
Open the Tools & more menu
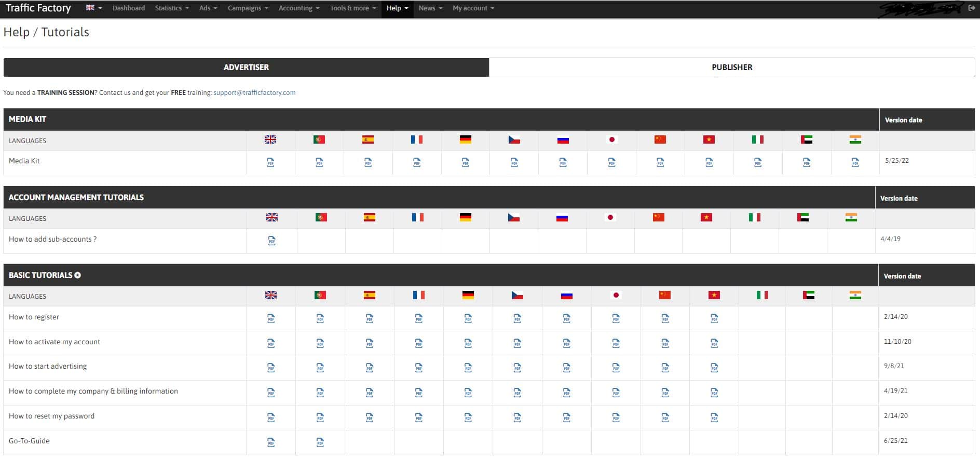[353, 8]
